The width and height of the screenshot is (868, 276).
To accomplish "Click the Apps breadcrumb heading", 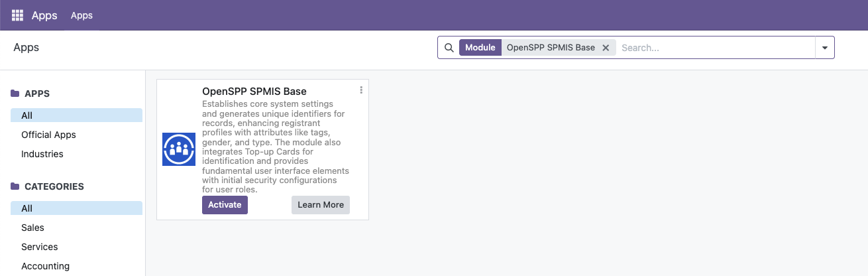I will pos(27,48).
